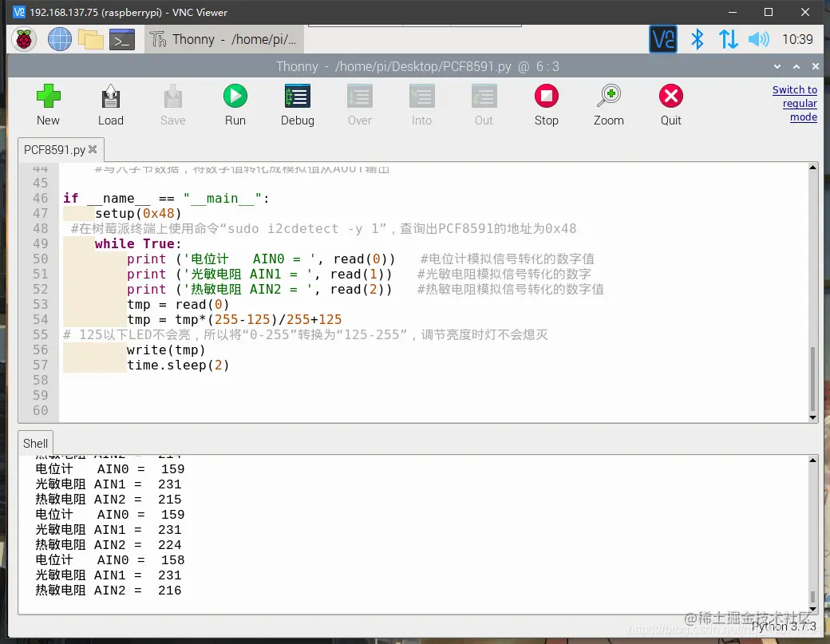Click the volume speaker icon
The image size is (830, 644).
point(758,39)
